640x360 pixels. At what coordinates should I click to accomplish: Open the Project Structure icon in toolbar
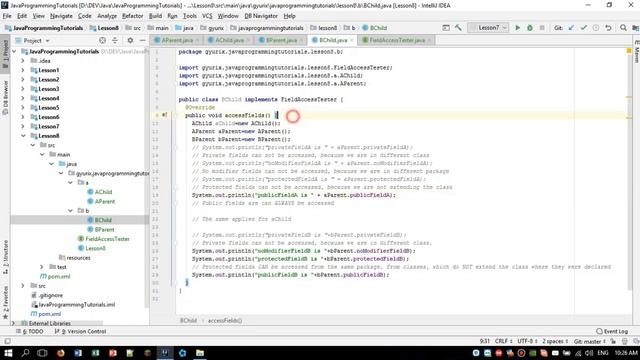pos(636,28)
